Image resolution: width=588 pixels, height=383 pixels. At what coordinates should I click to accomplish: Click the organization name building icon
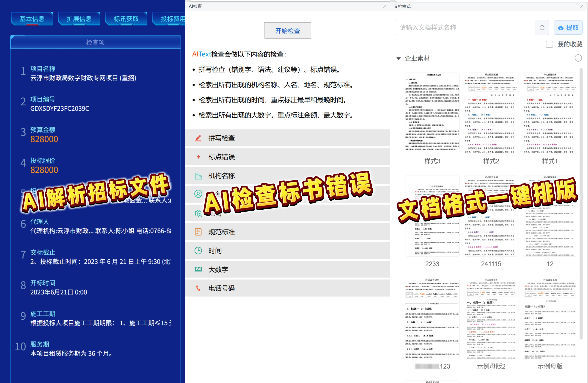198,176
